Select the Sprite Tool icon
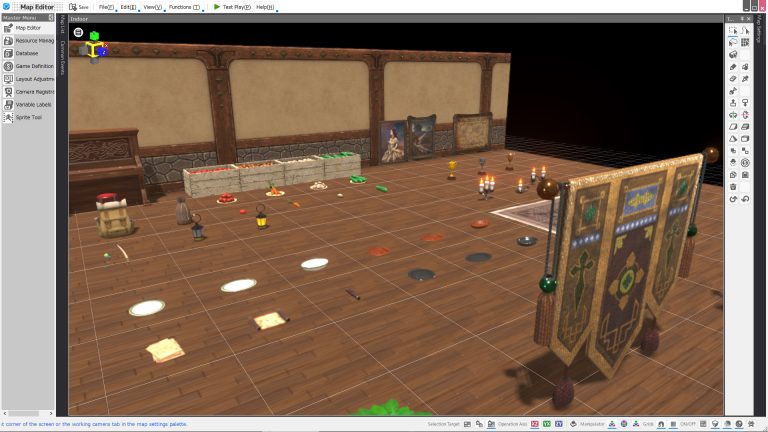The image size is (768, 432). click(x=8, y=117)
